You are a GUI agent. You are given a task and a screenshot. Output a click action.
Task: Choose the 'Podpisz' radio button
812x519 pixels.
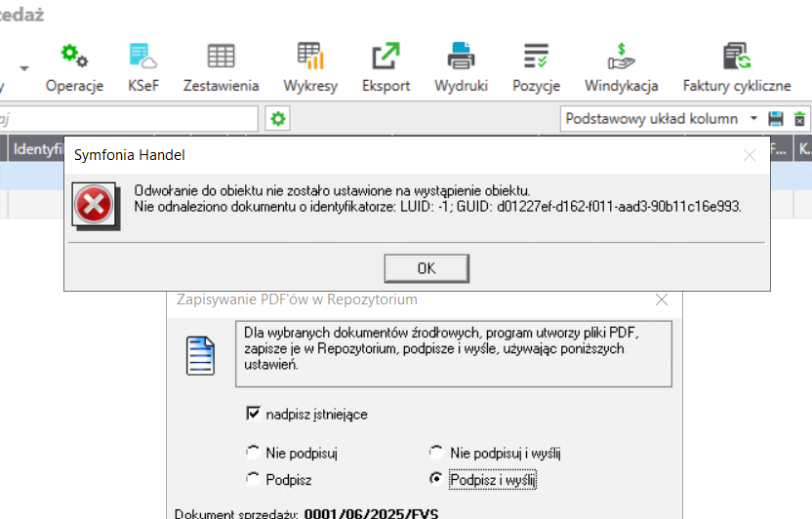pyautogui.click(x=254, y=480)
